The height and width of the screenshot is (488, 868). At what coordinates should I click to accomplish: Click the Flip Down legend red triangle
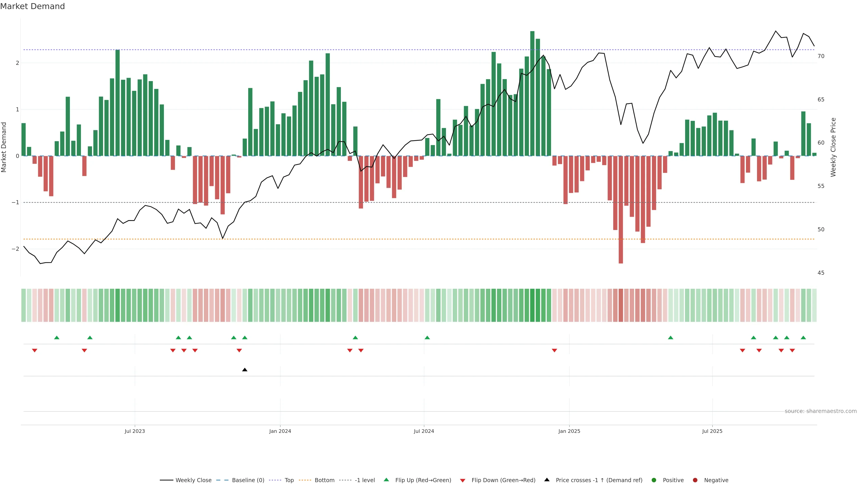[463, 480]
